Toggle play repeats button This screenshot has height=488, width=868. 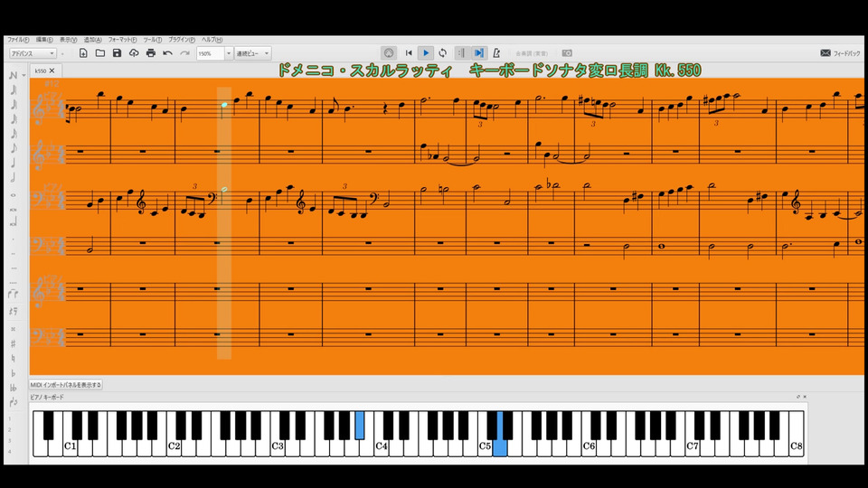tap(461, 53)
